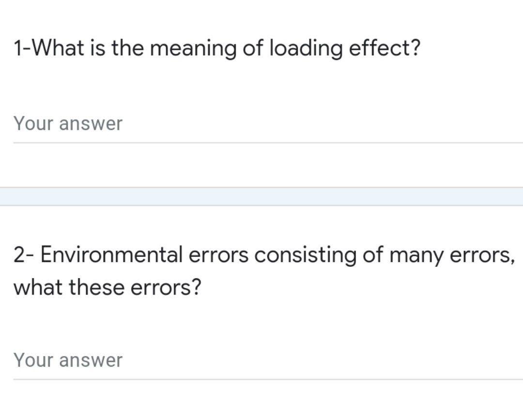Click the blue divider band between questions
This screenshot has height=420, width=523.
click(261, 196)
